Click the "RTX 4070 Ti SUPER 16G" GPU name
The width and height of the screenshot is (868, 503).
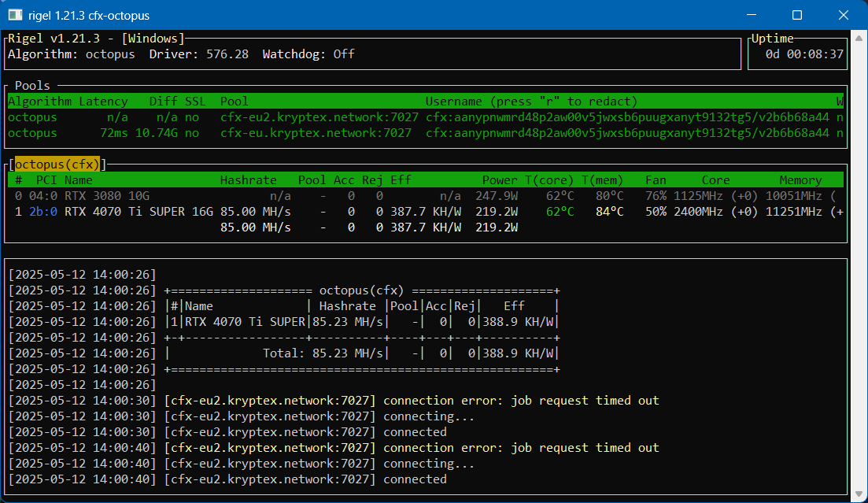point(139,212)
